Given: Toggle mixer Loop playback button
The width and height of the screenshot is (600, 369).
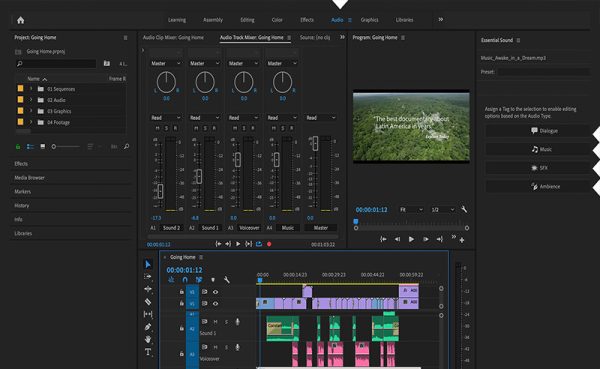Looking at the screenshot, I should click(x=259, y=244).
